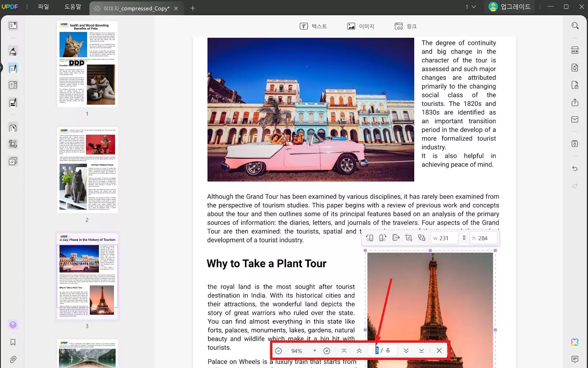Open the window count dropdown

click(471, 7)
